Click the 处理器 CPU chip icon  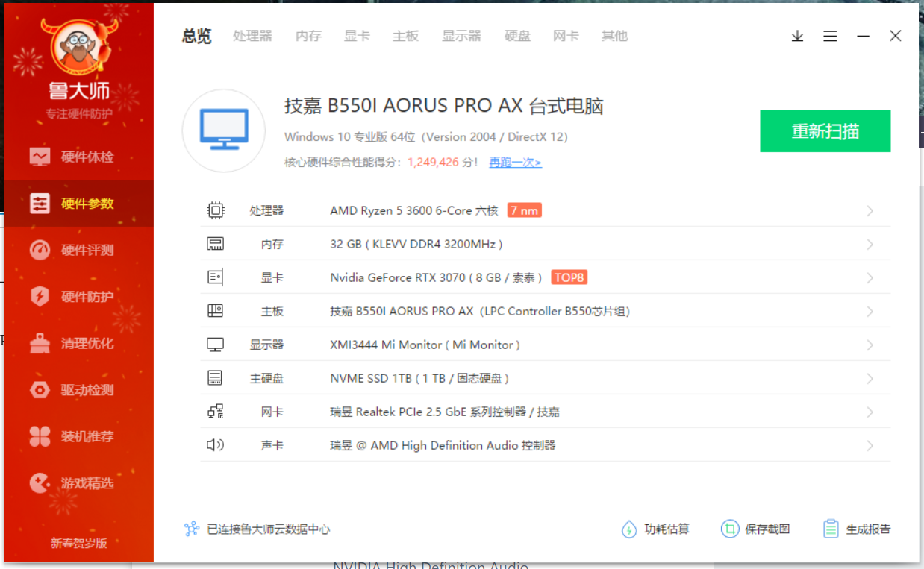click(x=215, y=210)
